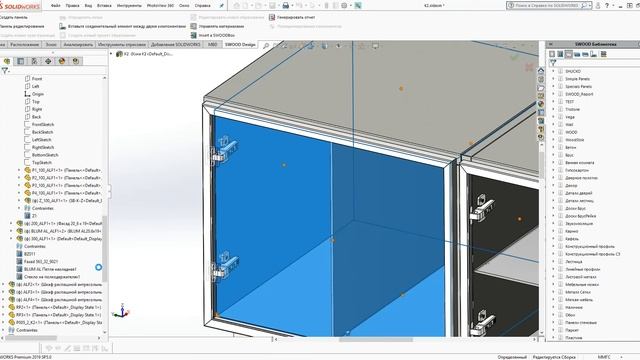
Task: Open the DisplayManager color-ball tab
Action: point(62,61)
